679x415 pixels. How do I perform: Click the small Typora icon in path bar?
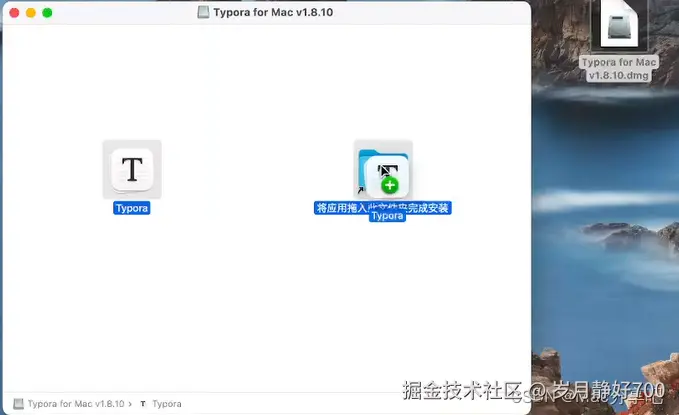(143, 404)
